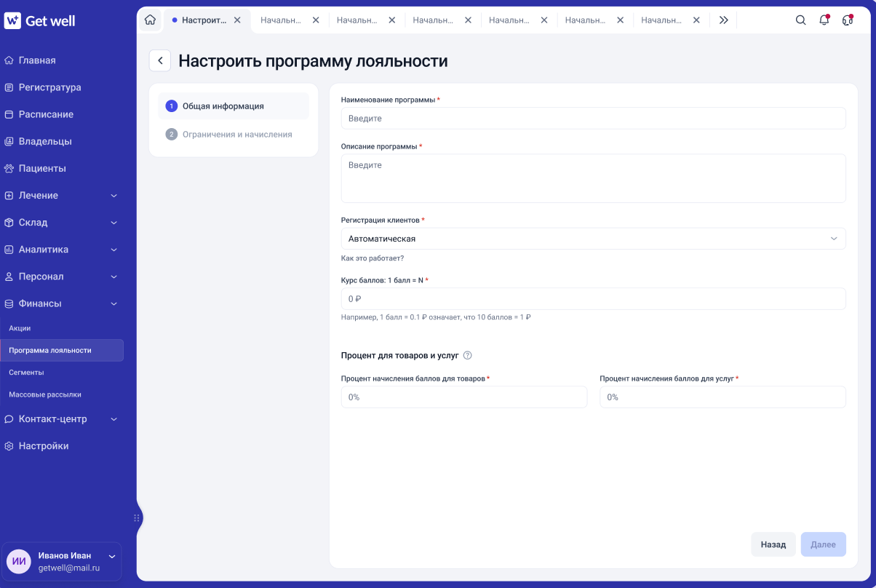Open the Иванов Иван account menu chevron
Screen dimensions: 876x588
pos(112,557)
